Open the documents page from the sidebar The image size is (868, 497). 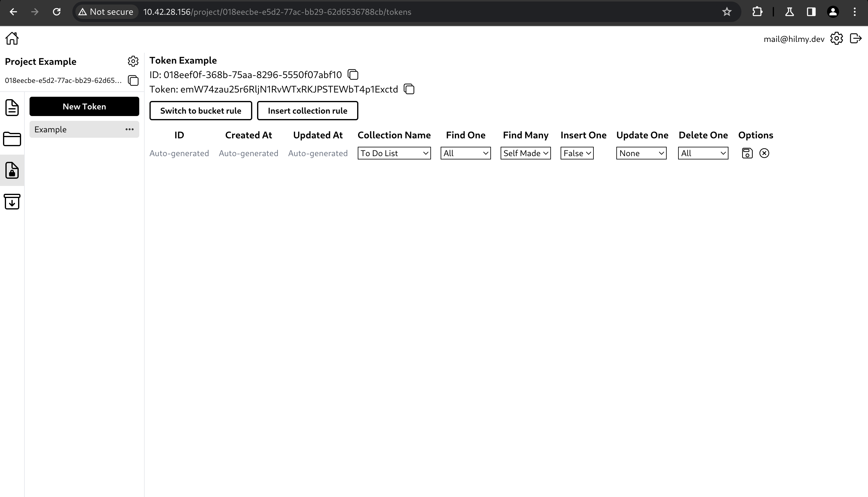pyautogui.click(x=12, y=108)
